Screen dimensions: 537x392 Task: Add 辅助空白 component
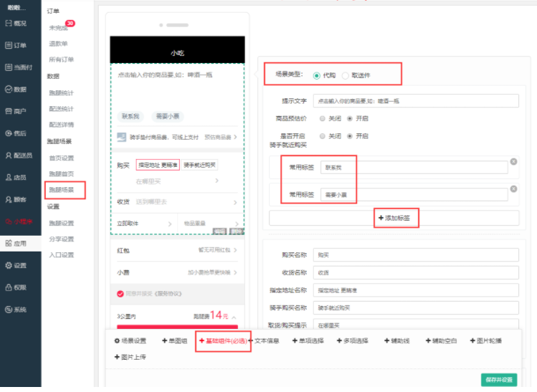click(441, 340)
